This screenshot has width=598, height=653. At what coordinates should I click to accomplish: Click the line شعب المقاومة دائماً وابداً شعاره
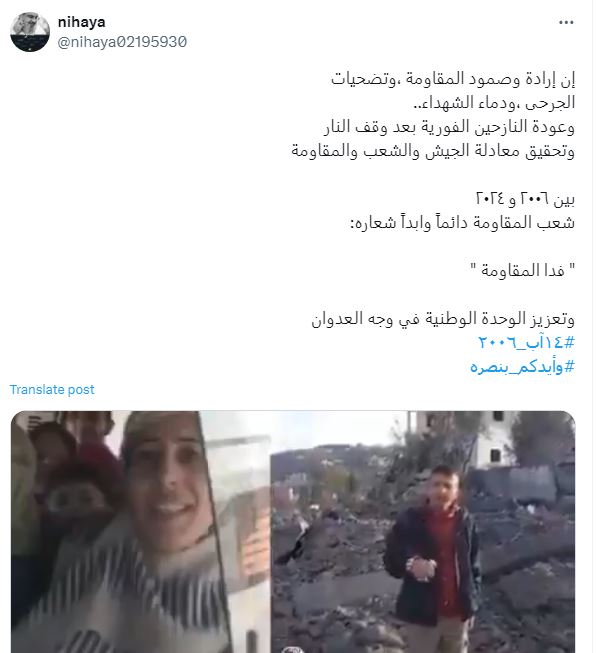pyautogui.click(x=462, y=223)
